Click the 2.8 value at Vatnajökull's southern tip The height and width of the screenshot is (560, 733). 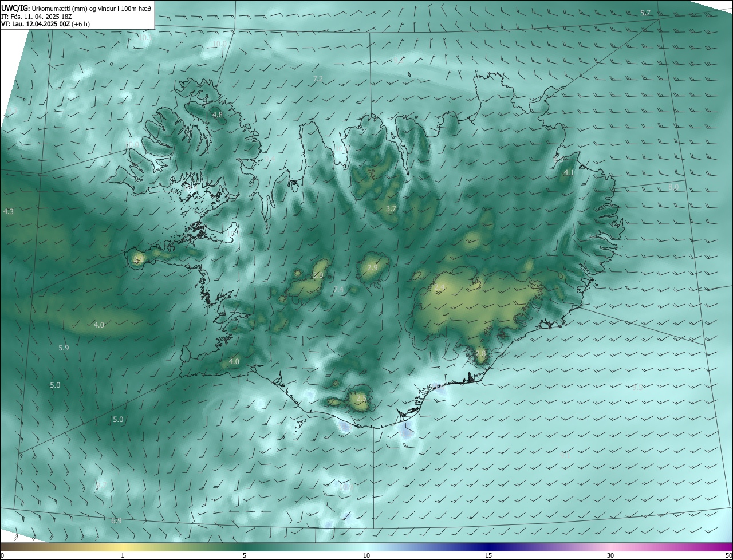coord(480,353)
